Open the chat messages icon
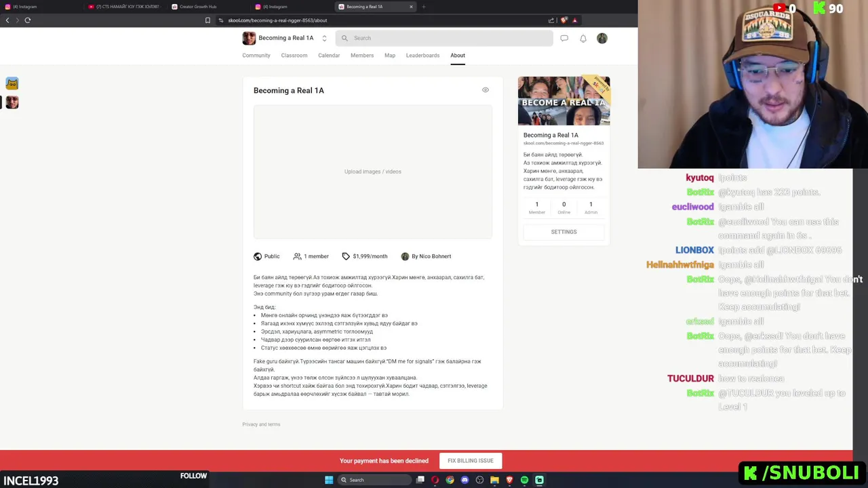This screenshot has width=868, height=488. (564, 39)
